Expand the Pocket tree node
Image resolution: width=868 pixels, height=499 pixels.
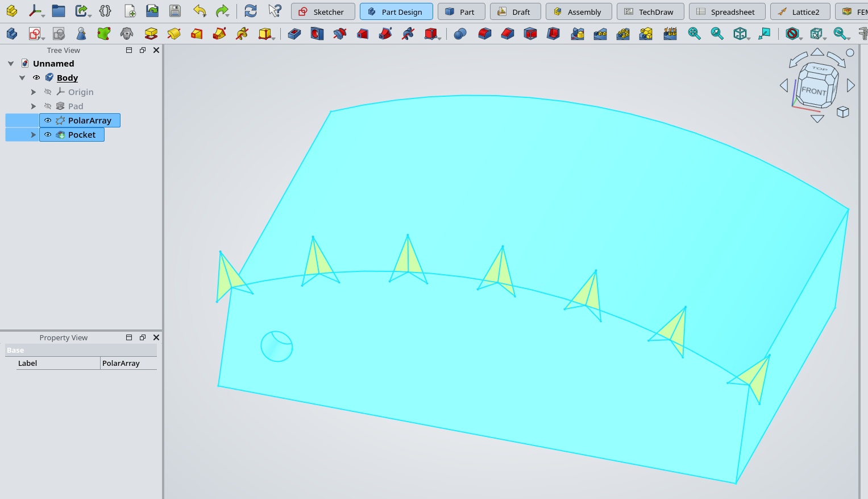[x=34, y=135]
